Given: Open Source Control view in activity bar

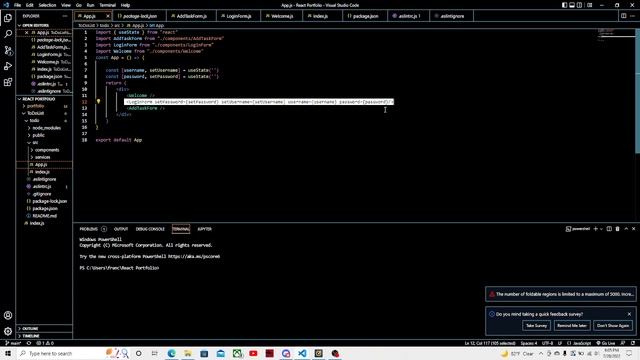Looking at the screenshot, I should click(x=8, y=50).
